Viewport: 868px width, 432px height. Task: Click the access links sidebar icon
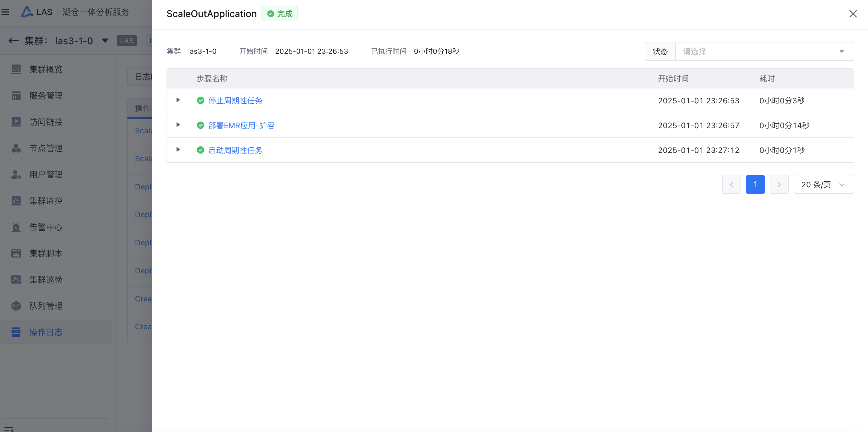pyautogui.click(x=16, y=122)
